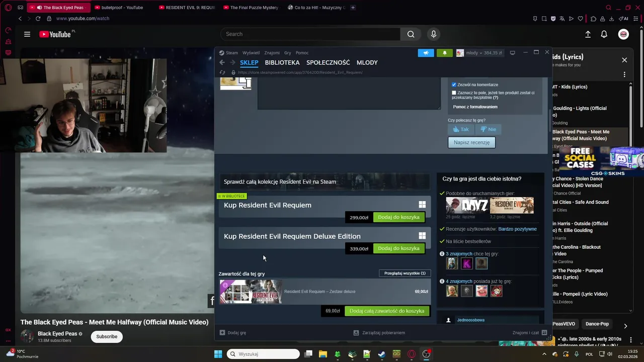The image size is (644, 362).
Task: Click Napisz recenzję button
Action: [471, 142]
